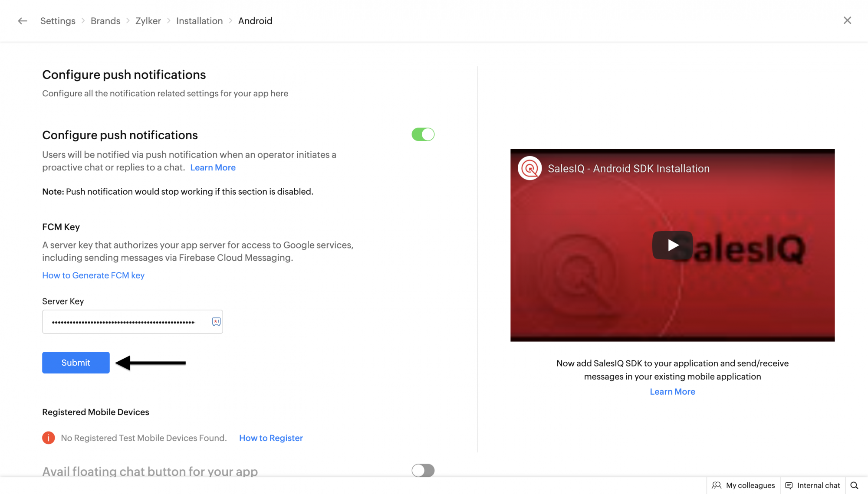Select Android breadcrumb
The width and height of the screenshot is (868, 494).
(x=255, y=21)
